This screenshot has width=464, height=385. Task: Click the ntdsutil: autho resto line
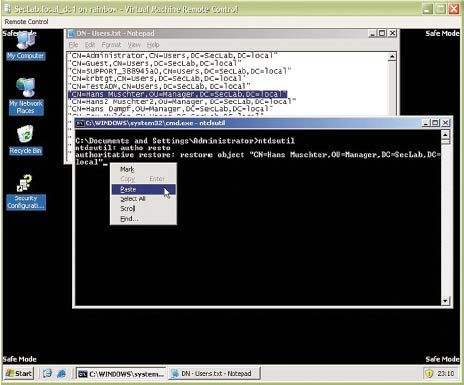coord(123,148)
